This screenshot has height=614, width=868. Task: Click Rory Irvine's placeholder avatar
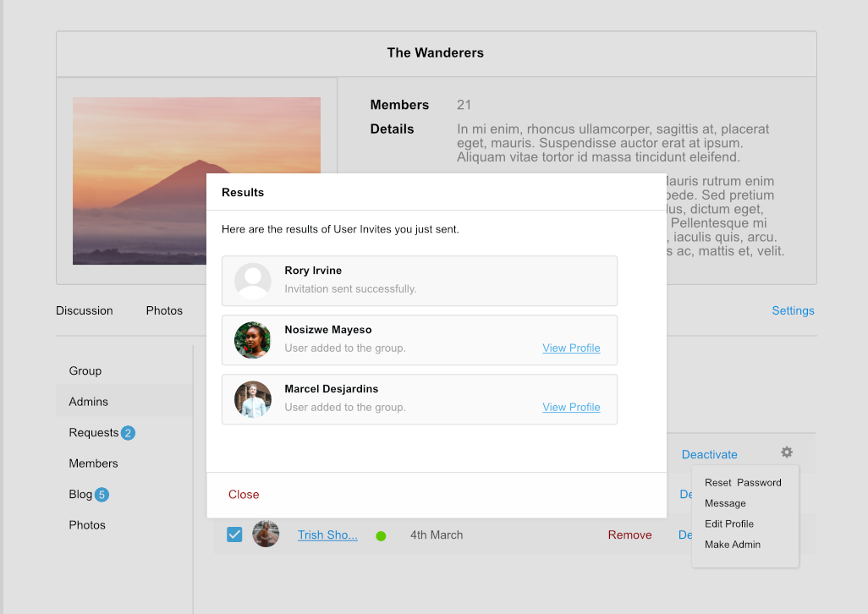click(252, 281)
